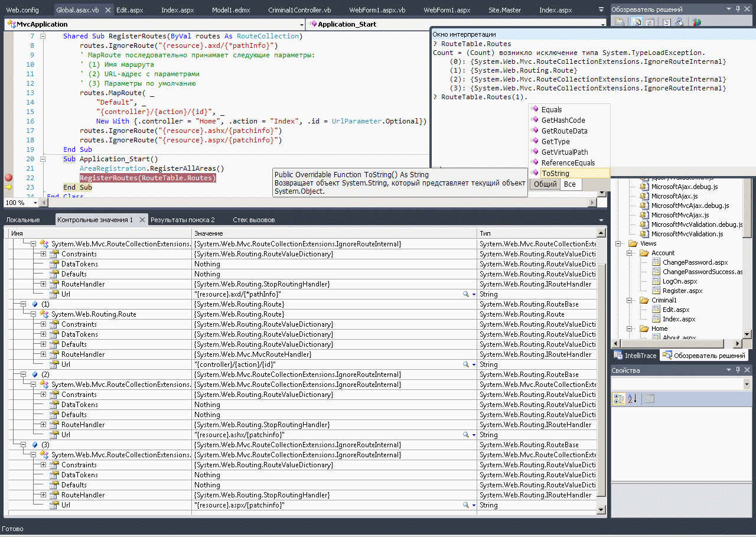The image size is (756, 537).
Task: Collapse the Application_Start sub on line 20
Action: [x=43, y=159]
